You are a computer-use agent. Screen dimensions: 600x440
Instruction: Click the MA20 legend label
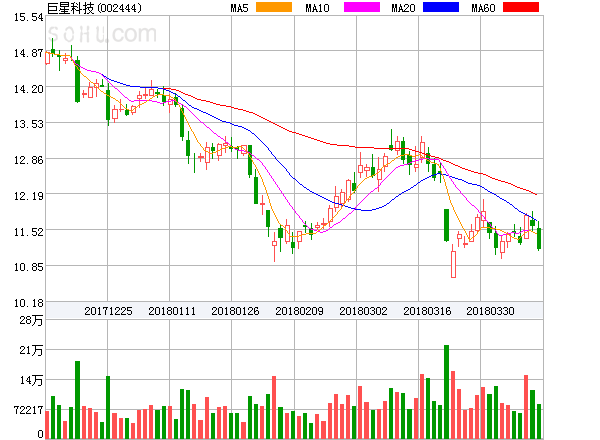pyautogui.click(x=403, y=8)
